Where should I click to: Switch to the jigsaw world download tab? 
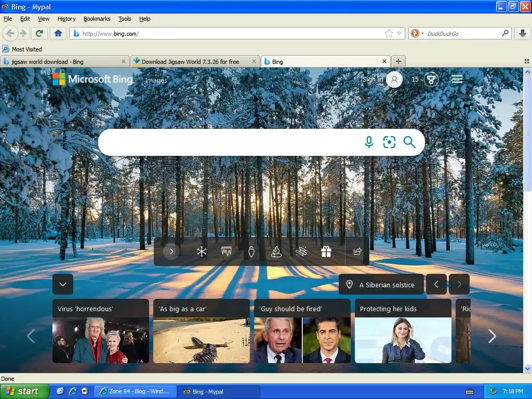[61, 62]
